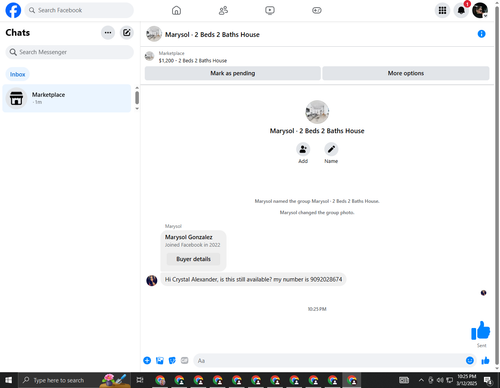Open the Marketplace listing $1,200 link
The width and height of the screenshot is (500, 388).
point(193,61)
